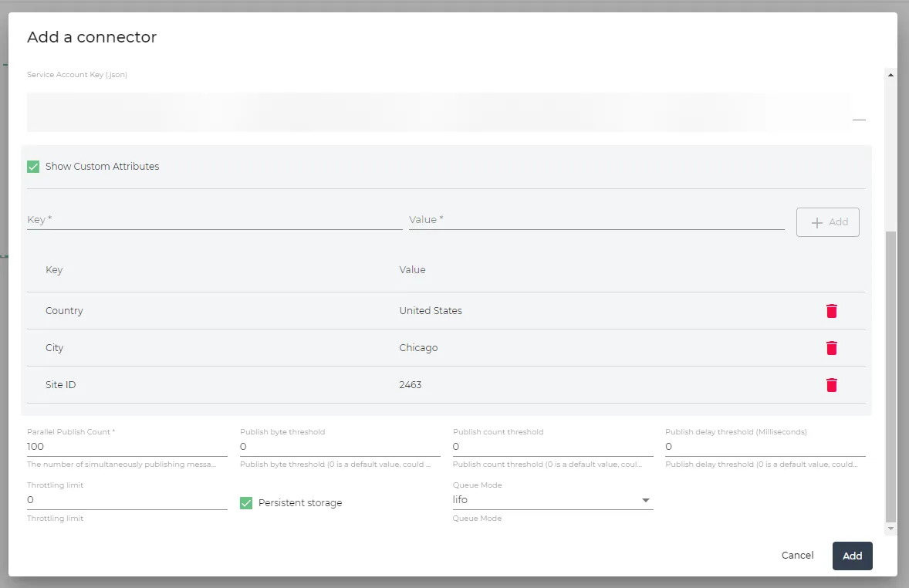Click the Key column header
This screenshot has width=909, height=588.
point(54,269)
